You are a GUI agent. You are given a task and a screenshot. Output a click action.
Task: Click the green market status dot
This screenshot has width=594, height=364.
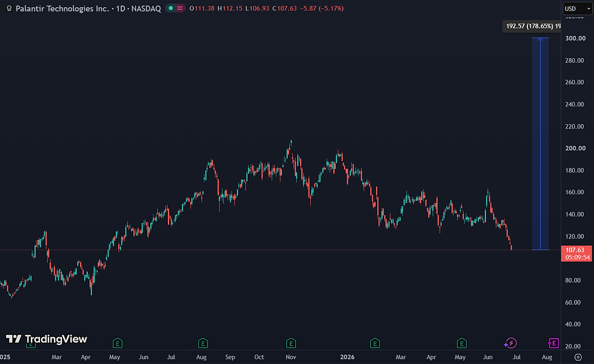[171, 8]
